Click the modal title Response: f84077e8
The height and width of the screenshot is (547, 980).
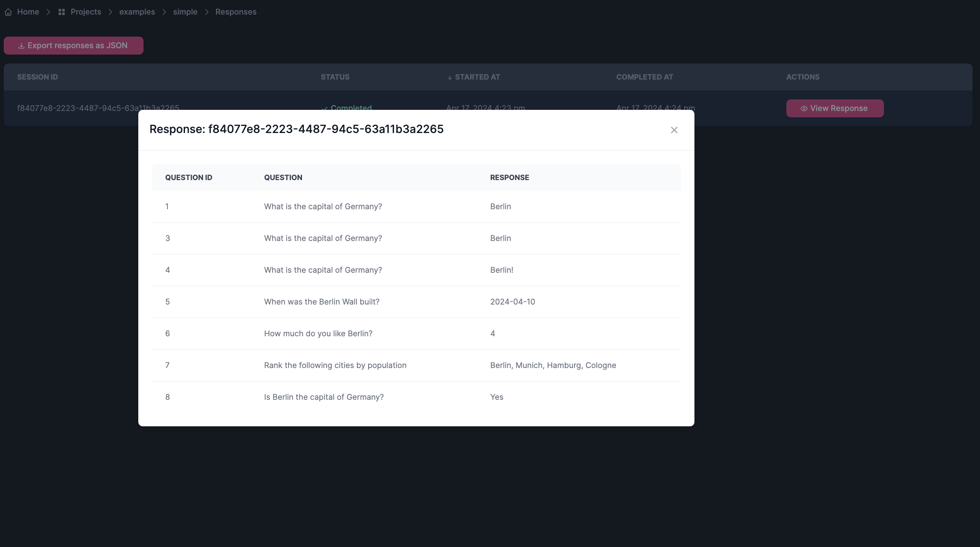click(x=296, y=129)
